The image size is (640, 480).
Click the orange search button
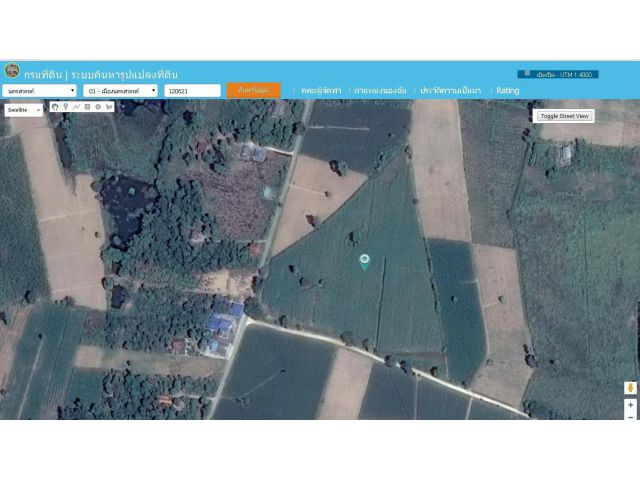click(253, 90)
